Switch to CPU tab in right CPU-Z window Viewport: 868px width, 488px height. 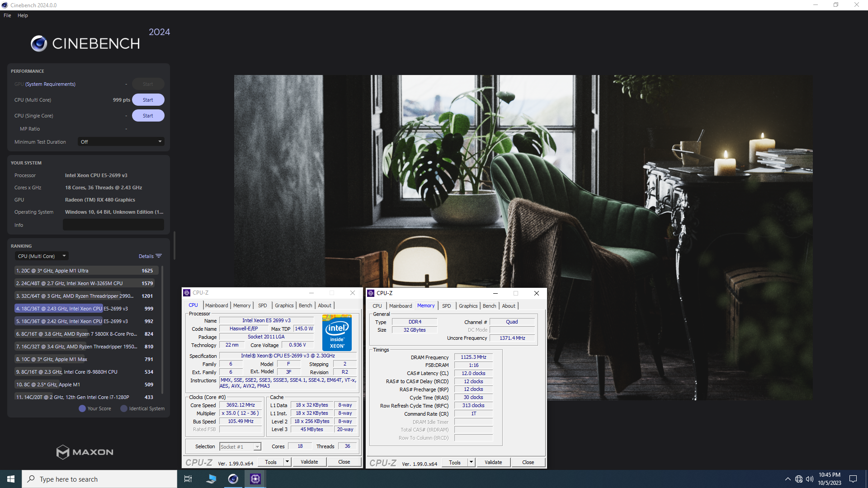click(377, 306)
